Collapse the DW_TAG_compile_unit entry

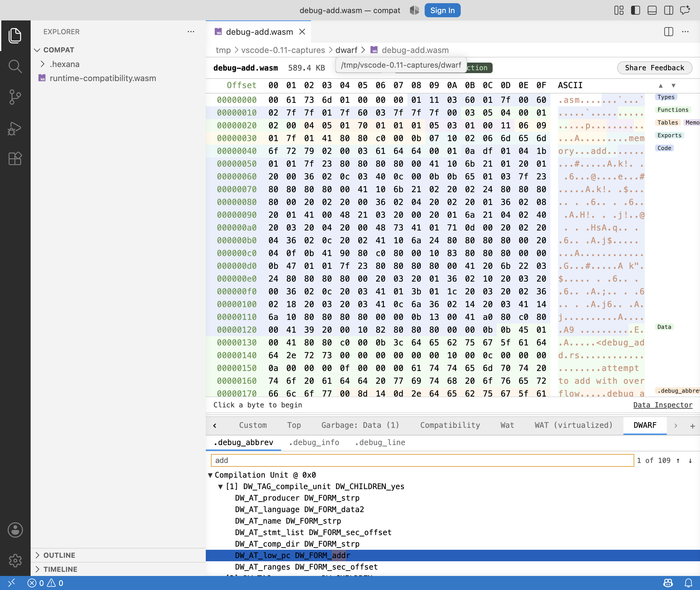coord(220,487)
